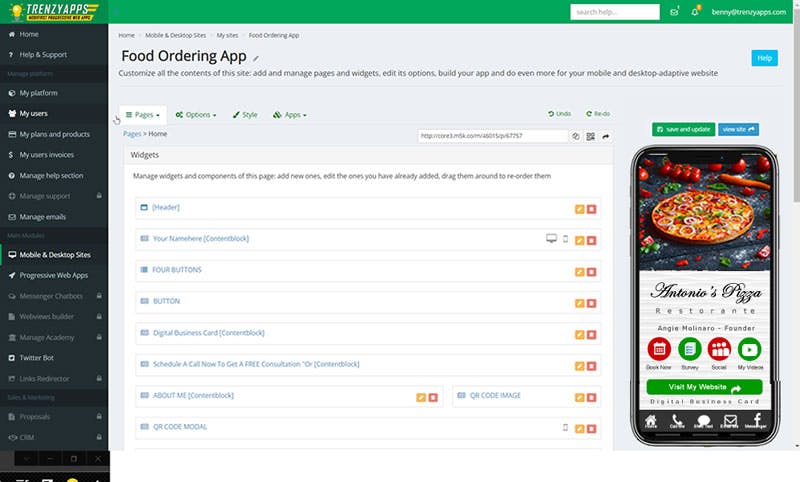This screenshot has height=482, width=800.
Task: Edit the FOUR BUTTONS widget
Action: tap(580, 271)
